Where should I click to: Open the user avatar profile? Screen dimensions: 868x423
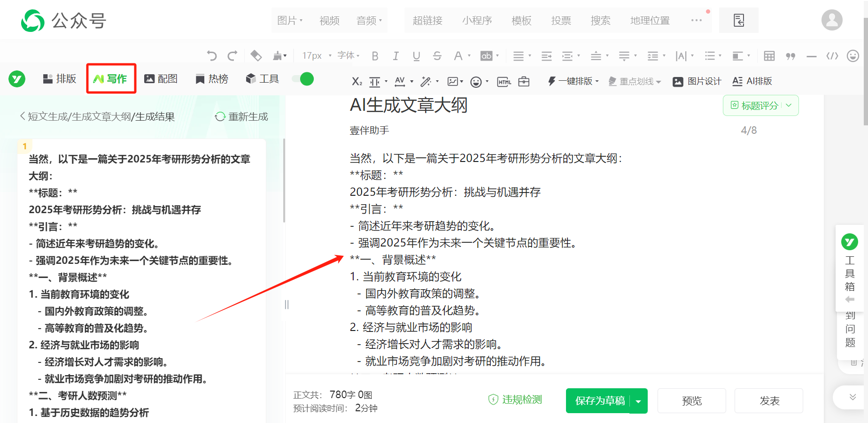832,20
